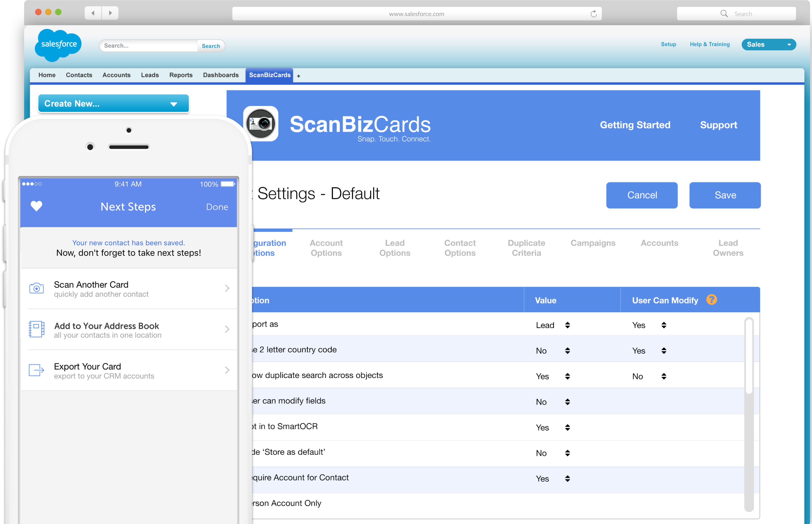Switch to Campaigns settings tab

click(x=593, y=243)
